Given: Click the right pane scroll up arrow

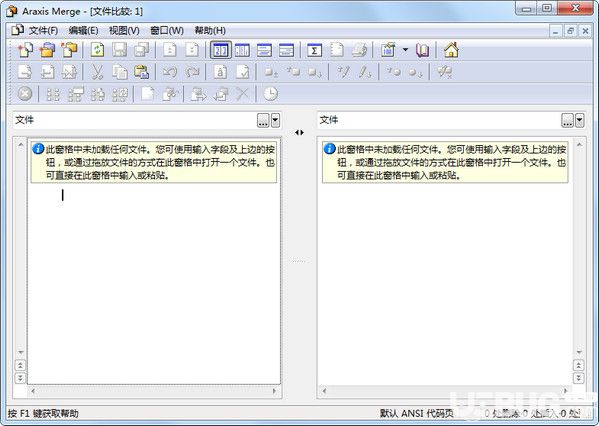Looking at the screenshot, I should pyautogui.click(x=579, y=145).
